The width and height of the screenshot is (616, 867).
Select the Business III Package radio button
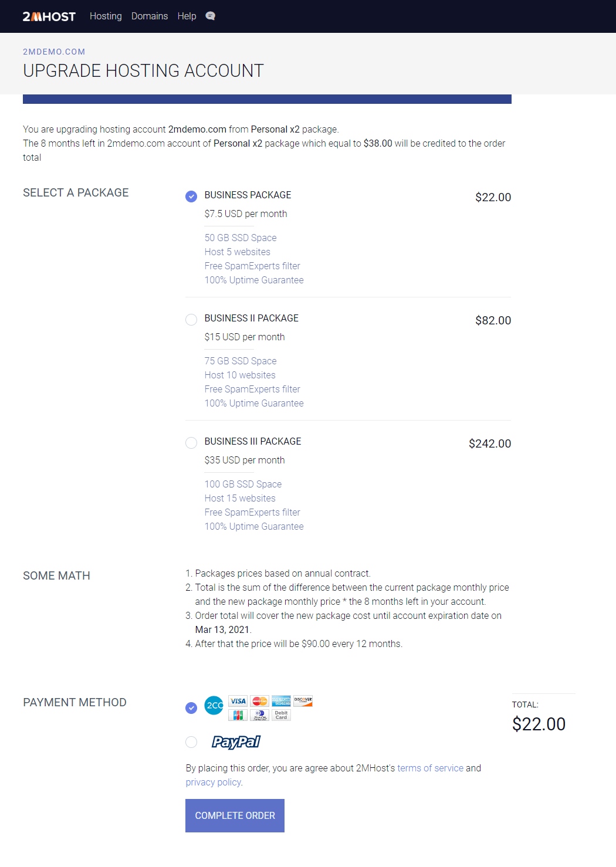click(x=191, y=443)
